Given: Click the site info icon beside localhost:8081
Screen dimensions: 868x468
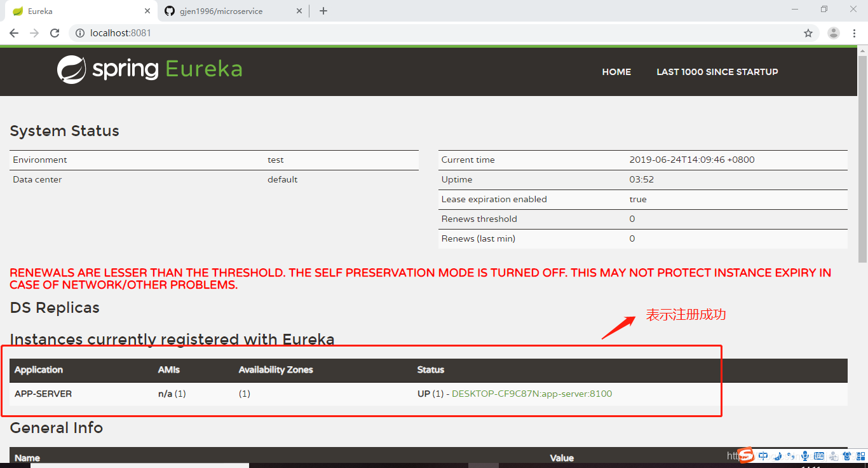Looking at the screenshot, I should coord(80,33).
